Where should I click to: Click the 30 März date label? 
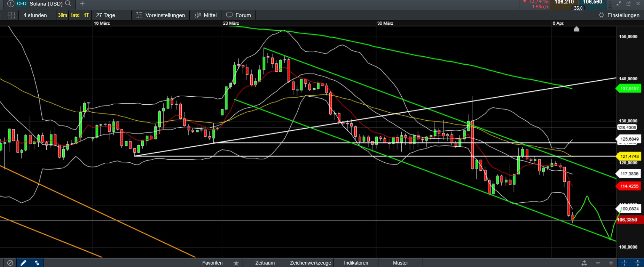pos(385,23)
